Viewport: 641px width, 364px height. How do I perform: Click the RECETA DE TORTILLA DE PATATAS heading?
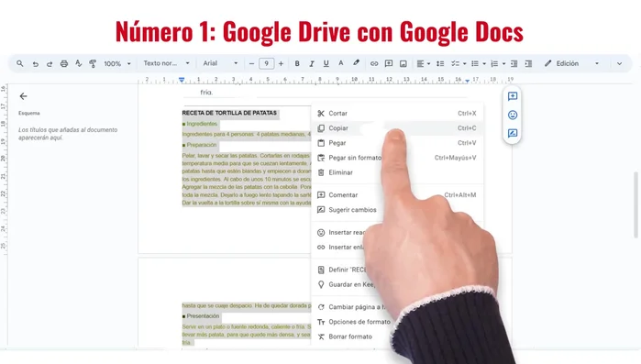pyautogui.click(x=229, y=113)
